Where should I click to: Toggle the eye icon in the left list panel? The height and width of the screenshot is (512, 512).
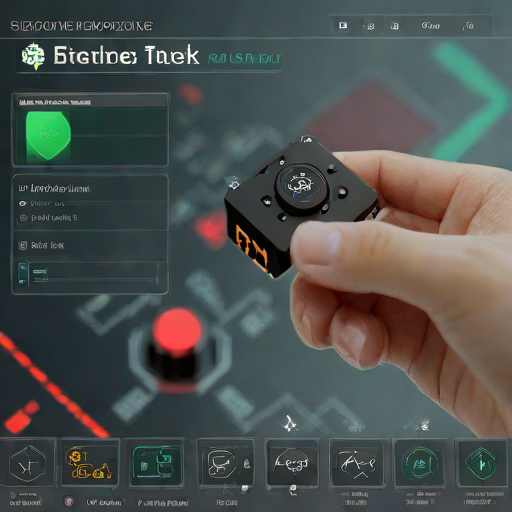point(23,203)
